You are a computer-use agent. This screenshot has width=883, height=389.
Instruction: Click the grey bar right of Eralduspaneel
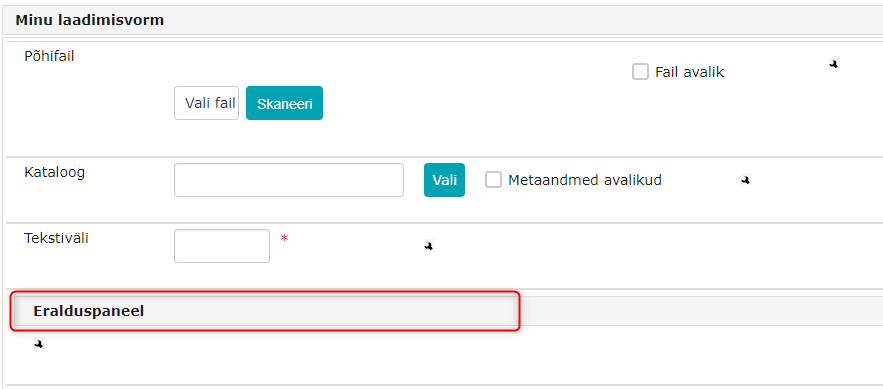coord(701,311)
